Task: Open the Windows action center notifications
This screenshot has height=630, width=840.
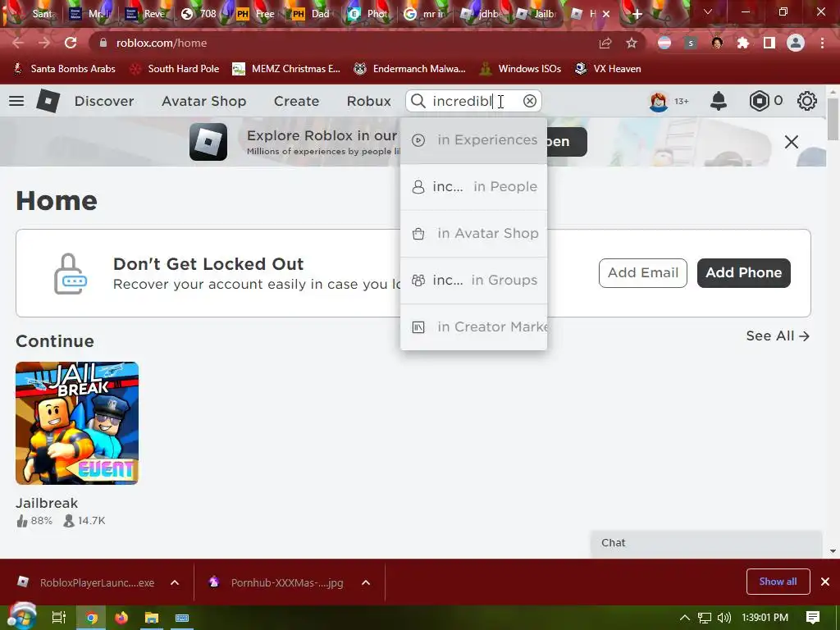Action: (x=813, y=618)
